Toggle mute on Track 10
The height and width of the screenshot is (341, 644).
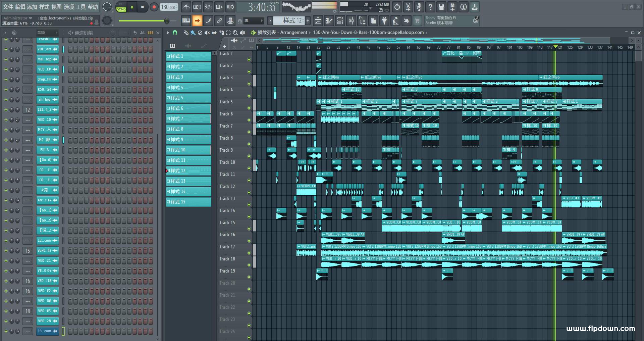tap(249, 168)
